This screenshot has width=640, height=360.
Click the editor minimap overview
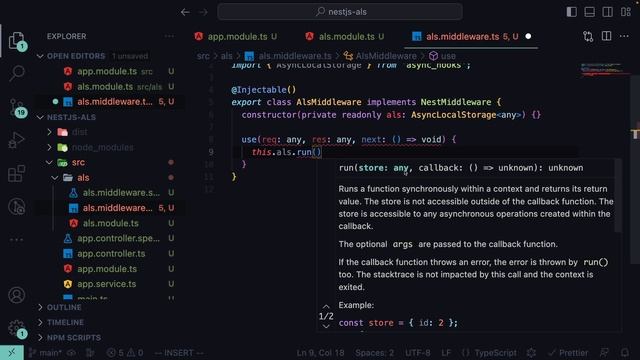click(604, 69)
